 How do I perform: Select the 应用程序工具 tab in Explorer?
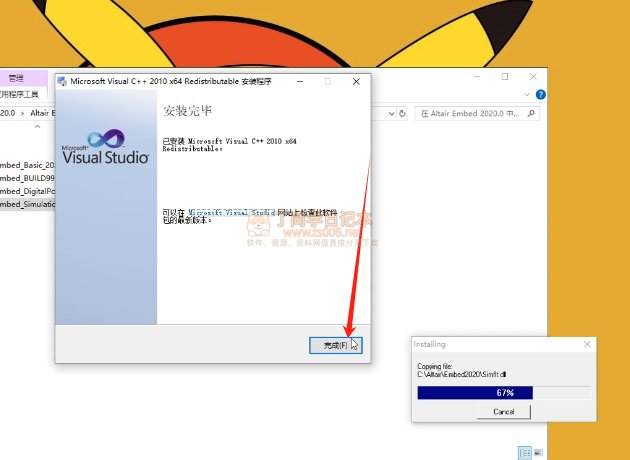(x=19, y=94)
